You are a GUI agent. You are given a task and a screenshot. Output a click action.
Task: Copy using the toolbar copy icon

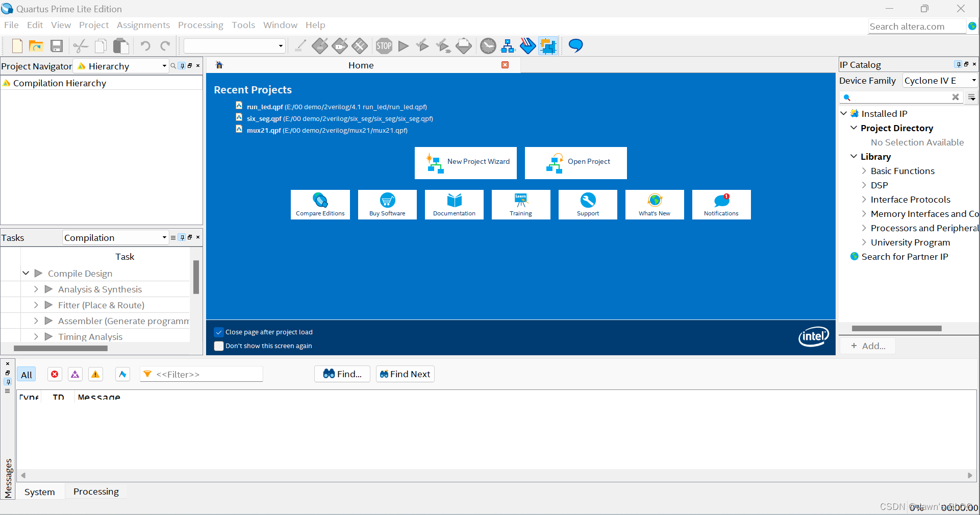coord(101,46)
